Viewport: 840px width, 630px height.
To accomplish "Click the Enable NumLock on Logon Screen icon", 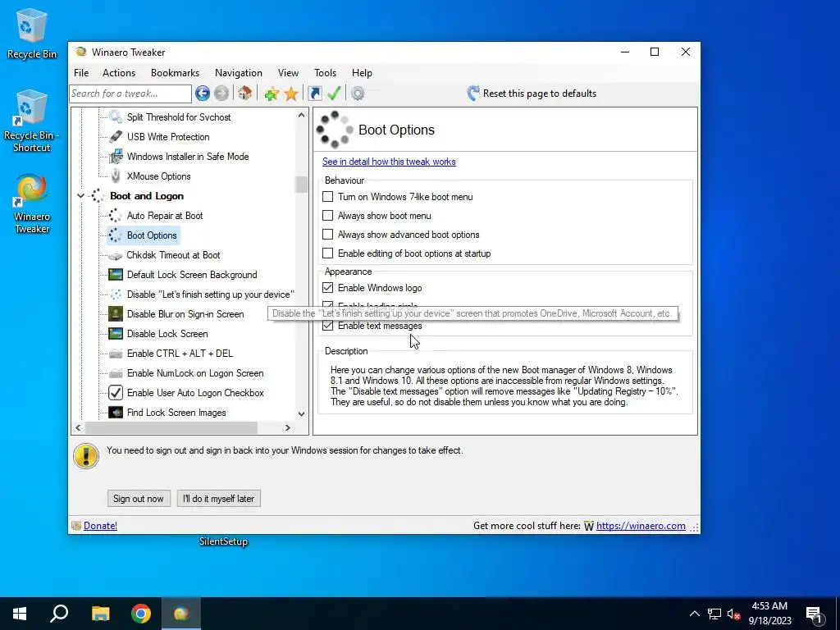I will [x=116, y=373].
